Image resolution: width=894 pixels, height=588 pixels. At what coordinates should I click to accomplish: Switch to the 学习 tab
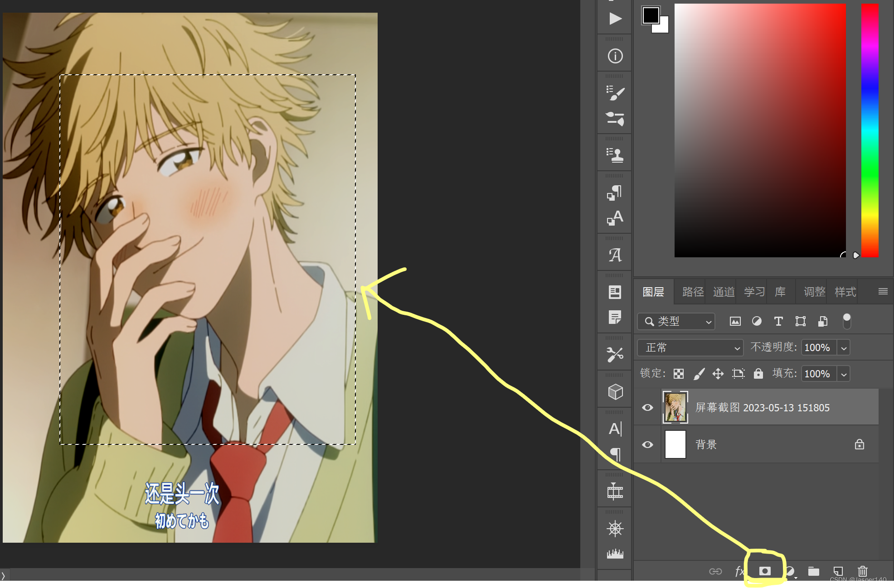tap(754, 292)
